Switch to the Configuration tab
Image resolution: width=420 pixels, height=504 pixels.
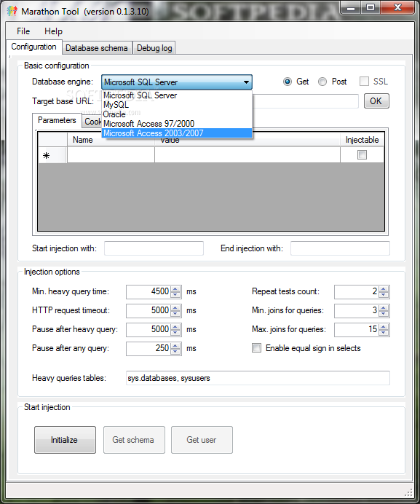(33, 47)
